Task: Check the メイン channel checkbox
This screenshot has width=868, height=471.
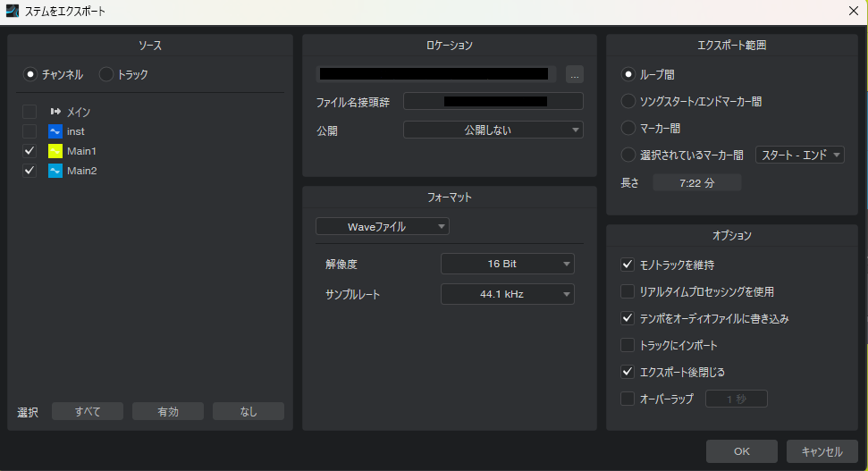Action: 29,112
